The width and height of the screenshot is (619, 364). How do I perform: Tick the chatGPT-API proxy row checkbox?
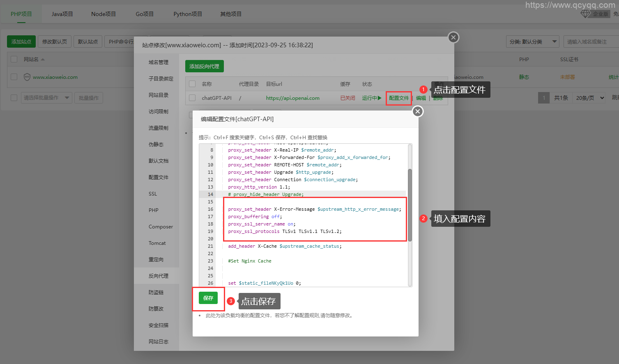pos(192,98)
